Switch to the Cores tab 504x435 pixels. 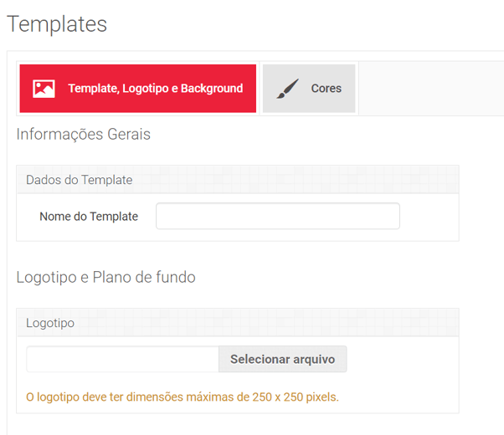click(x=326, y=89)
